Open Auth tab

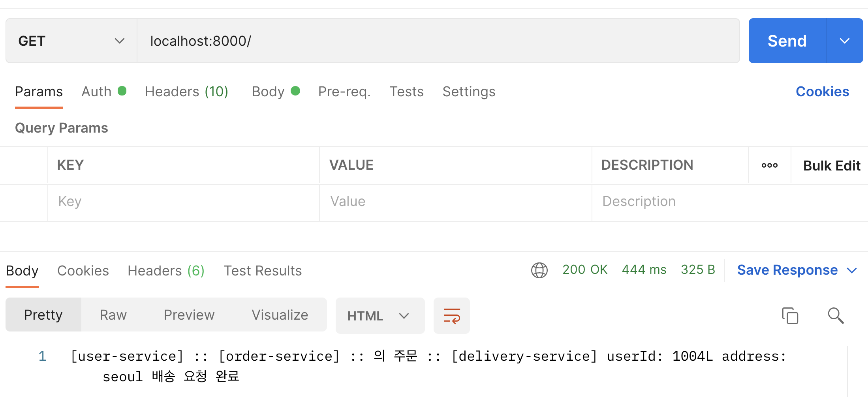[103, 92]
